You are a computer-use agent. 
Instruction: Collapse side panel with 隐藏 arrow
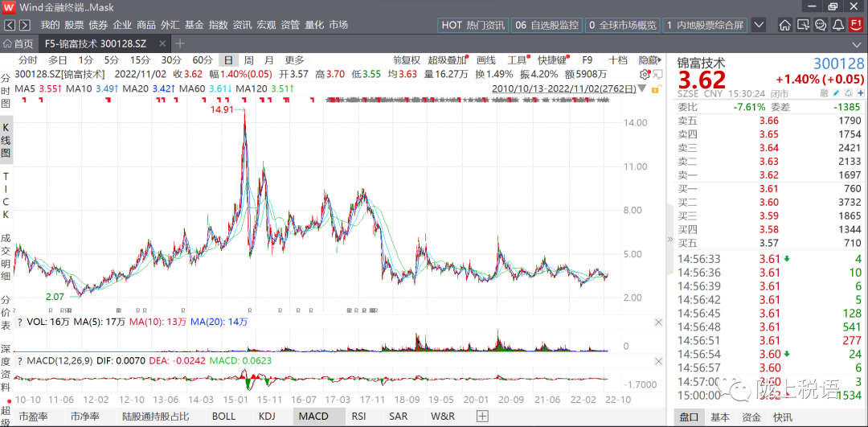650,60
